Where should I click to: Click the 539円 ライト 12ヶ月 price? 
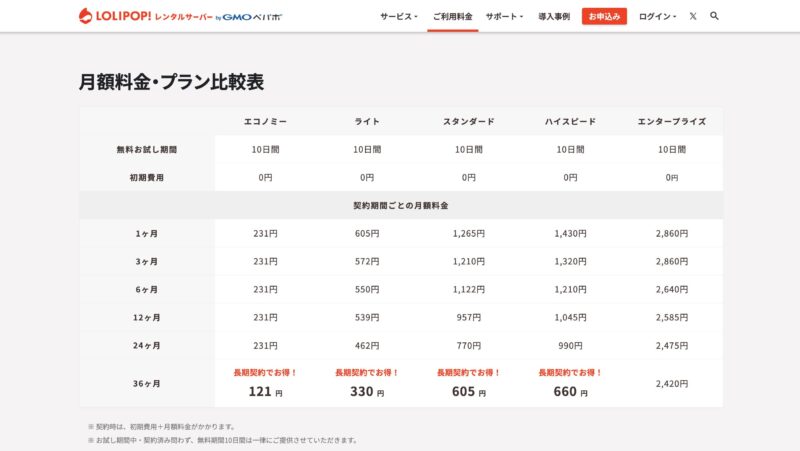(367, 317)
